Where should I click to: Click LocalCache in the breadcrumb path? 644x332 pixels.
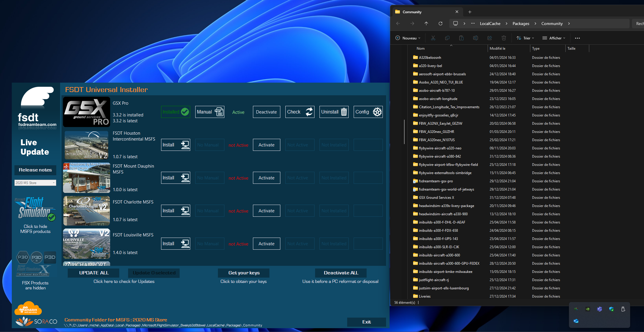[x=490, y=24]
